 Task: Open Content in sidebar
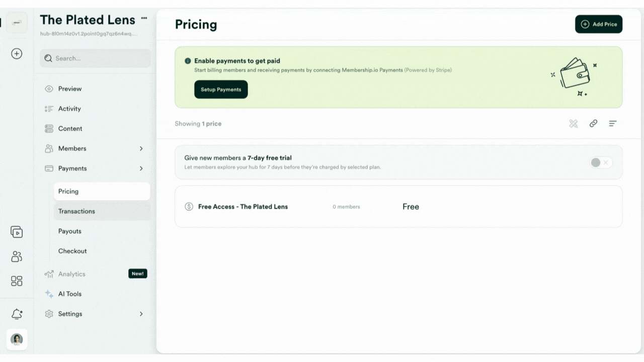click(x=70, y=129)
